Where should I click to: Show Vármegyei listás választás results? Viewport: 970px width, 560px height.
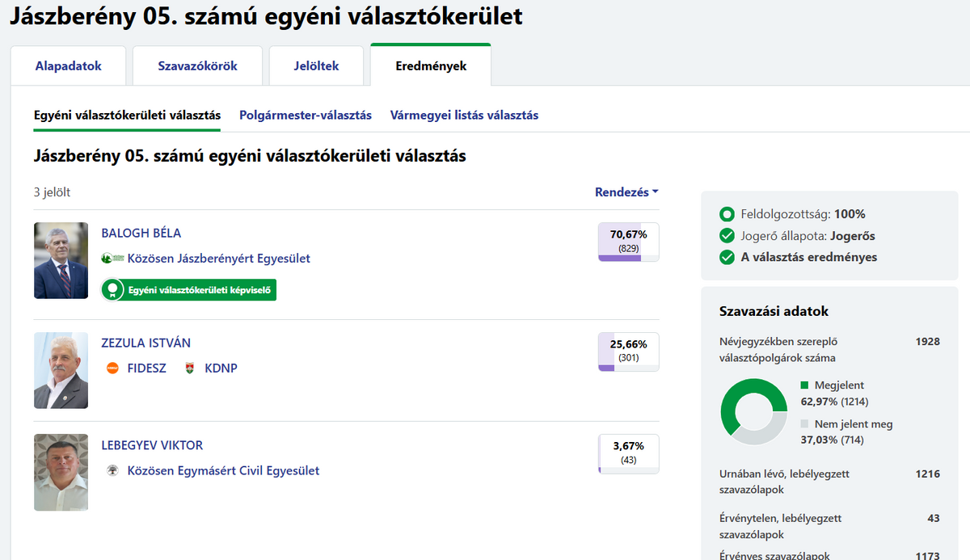point(464,115)
